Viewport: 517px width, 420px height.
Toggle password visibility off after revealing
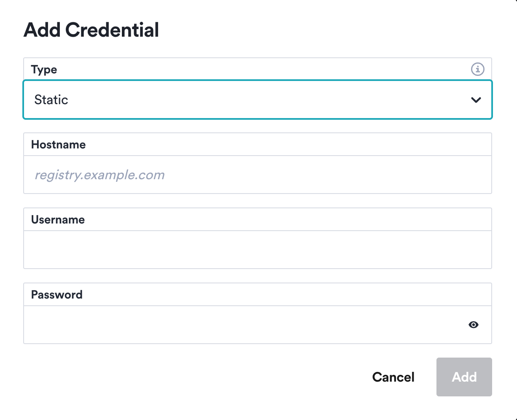[x=473, y=325]
